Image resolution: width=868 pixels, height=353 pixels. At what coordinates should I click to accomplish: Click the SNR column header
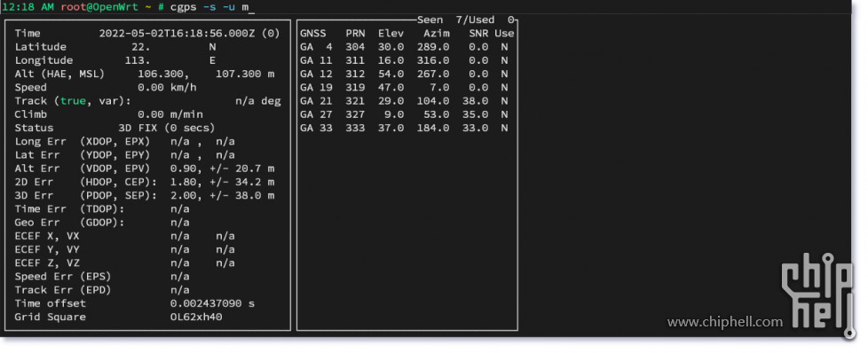click(479, 33)
